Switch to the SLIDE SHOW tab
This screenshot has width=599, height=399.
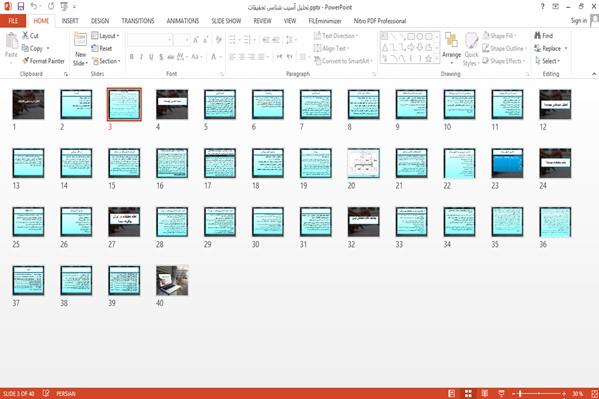pyautogui.click(x=226, y=21)
